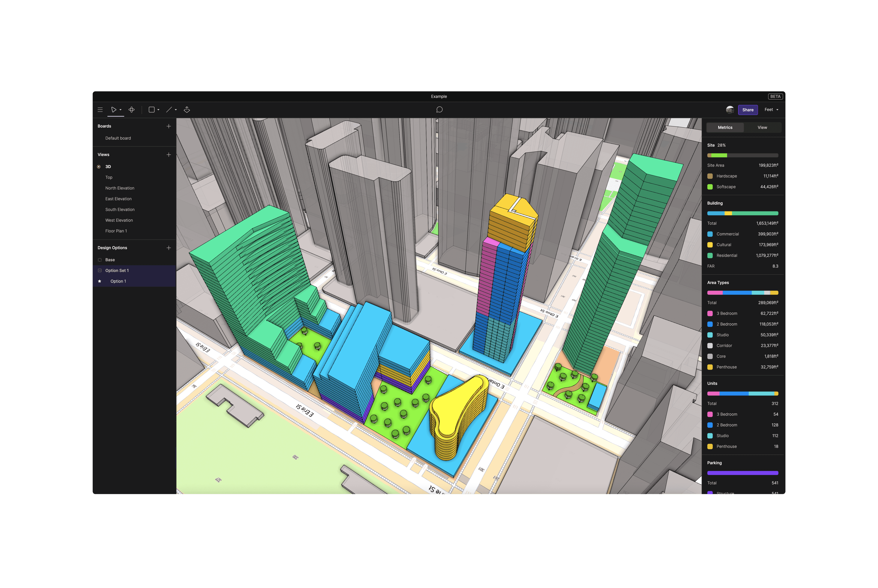Open your profile avatar
878x588 pixels.
coord(730,109)
